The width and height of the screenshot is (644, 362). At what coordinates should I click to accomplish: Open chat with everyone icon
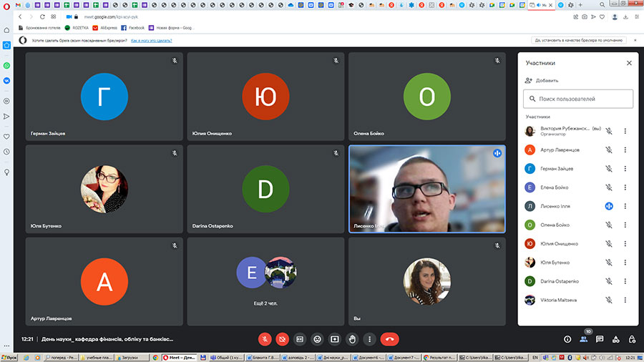[x=600, y=339]
